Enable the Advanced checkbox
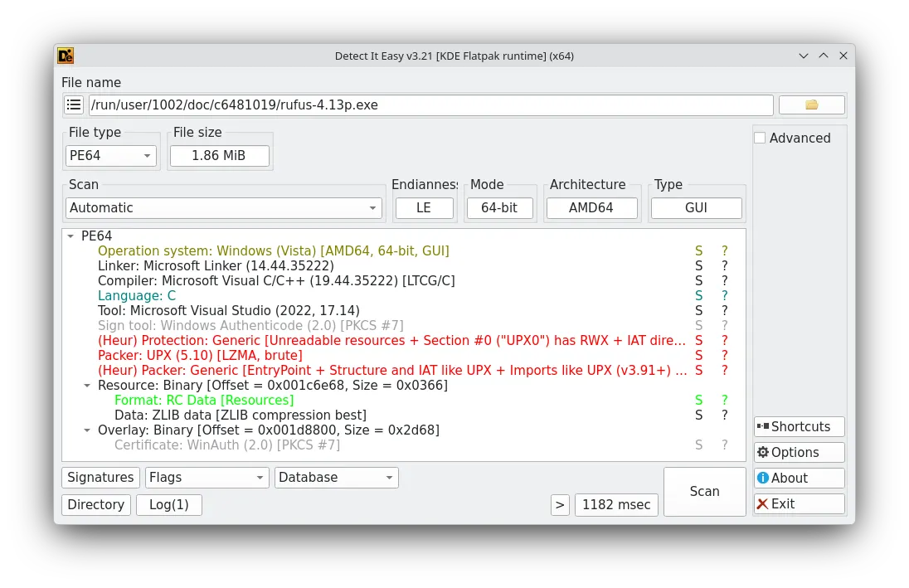Viewport: 909px width, 588px height. 760,138
